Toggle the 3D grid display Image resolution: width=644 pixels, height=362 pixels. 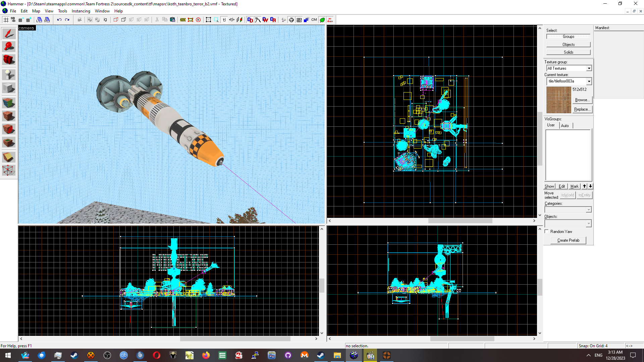click(13, 20)
